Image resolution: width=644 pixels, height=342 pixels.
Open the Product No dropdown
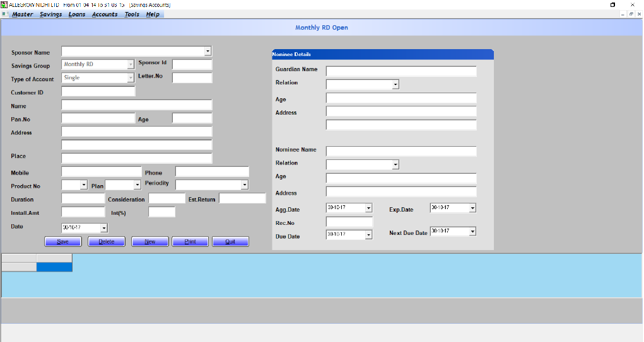pos(84,185)
